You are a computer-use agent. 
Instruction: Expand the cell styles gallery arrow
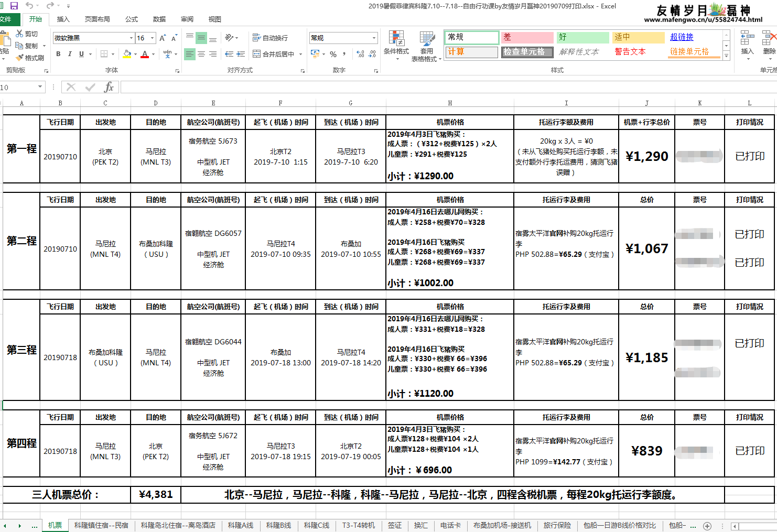(x=726, y=56)
